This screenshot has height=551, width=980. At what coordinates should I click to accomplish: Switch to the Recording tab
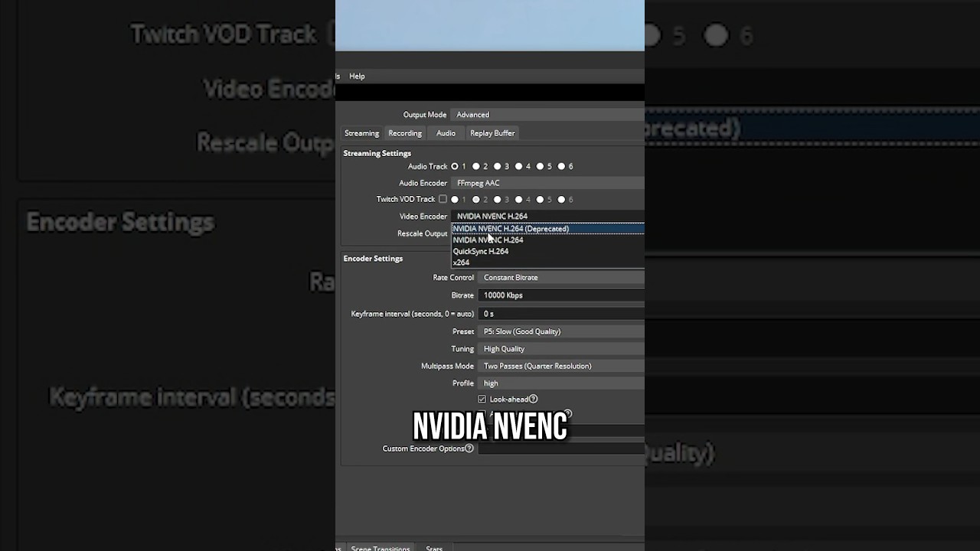(x=405, y=133)
